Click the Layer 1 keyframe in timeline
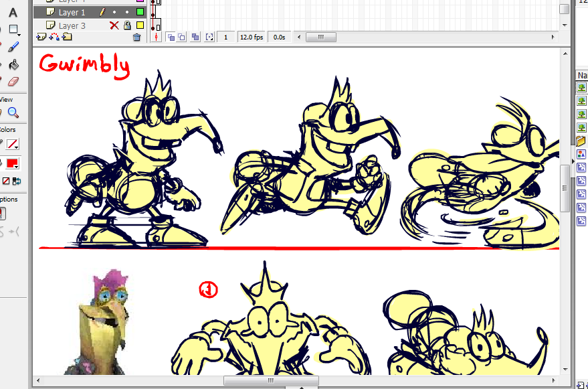Viewport: 588px width, 389px height. [153, 14]
